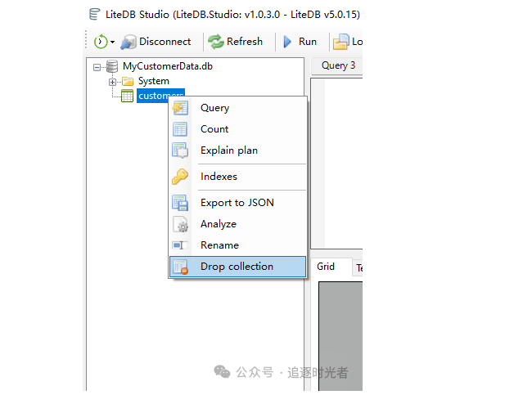Click the MyCustomerData.db database icon
532x395 pixels.
(x=112, y=66)
